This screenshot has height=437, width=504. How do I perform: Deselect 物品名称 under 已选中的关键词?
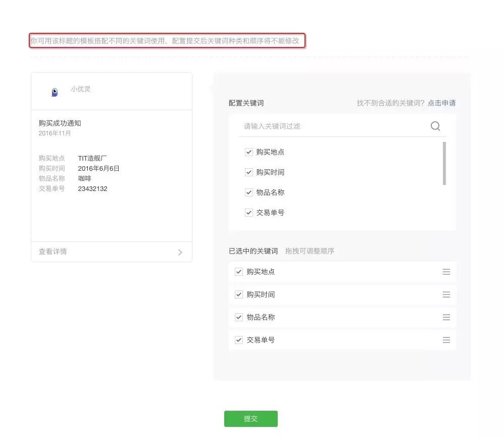(x=239, y=317)
